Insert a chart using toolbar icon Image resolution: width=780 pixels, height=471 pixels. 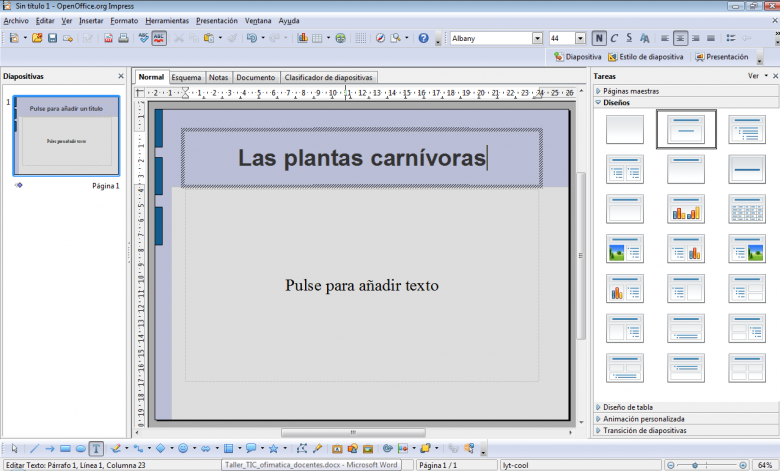[x=302, y=38]
